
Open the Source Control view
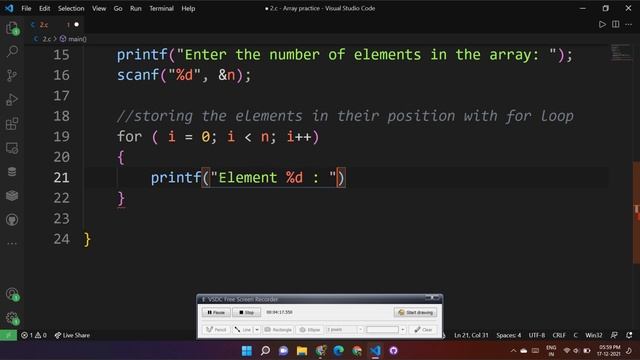[12, 76]
